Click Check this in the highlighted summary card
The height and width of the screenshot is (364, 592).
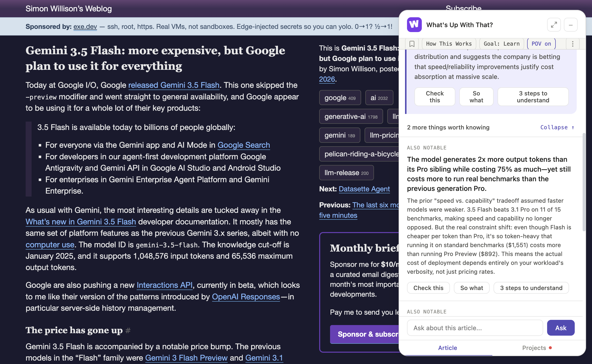pyautogui.click(x=435, y=97)
